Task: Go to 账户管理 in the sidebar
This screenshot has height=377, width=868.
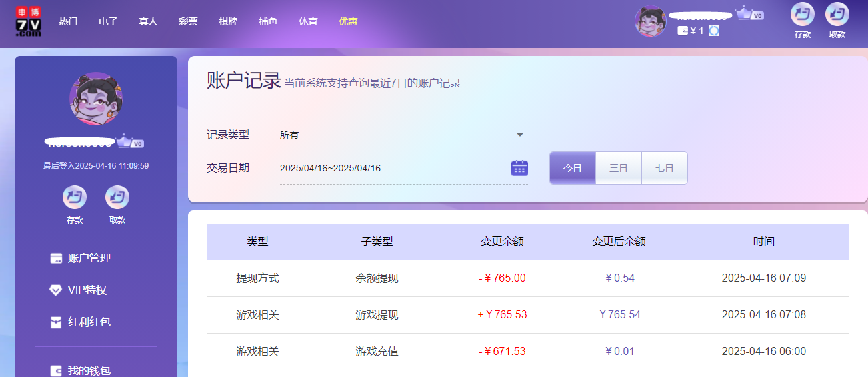Action: (89, 258)
